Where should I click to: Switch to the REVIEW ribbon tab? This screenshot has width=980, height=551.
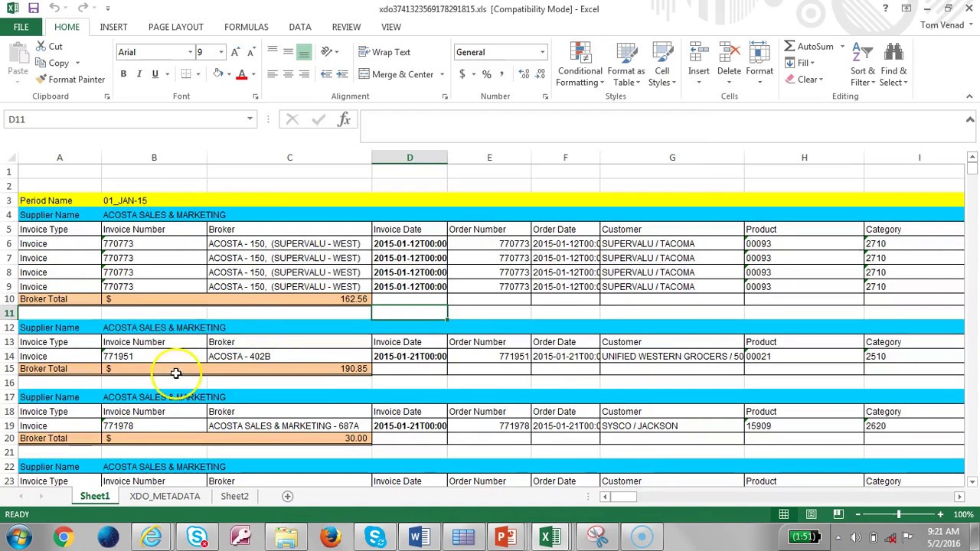(346, 27)
